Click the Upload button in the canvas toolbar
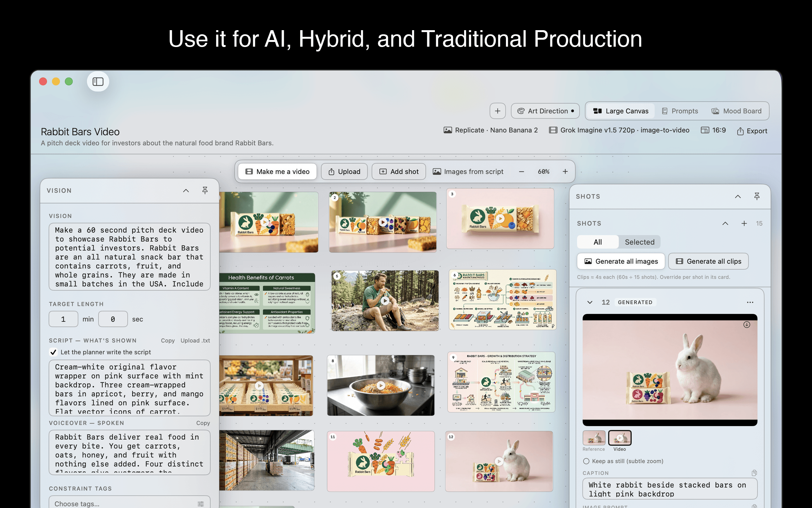The width and height of the screenshot is (812, 508). (x=344, y=172)
